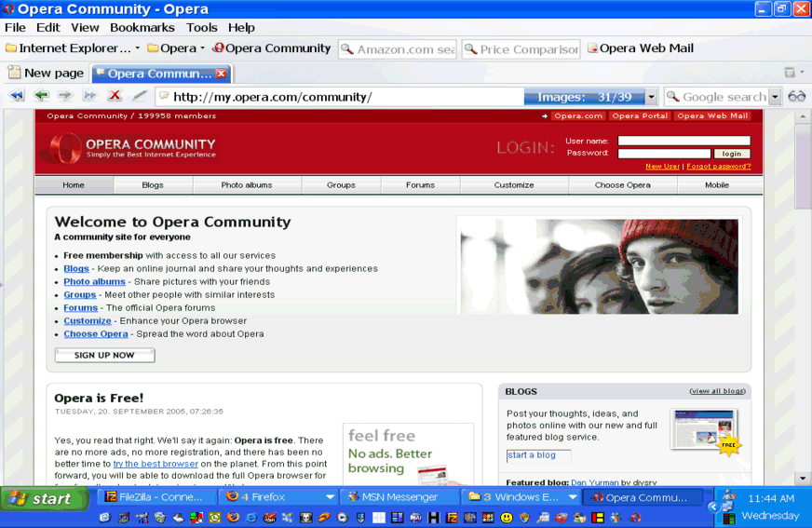The width and height of the screenshot is (812, 528).
Task: Open a New page tab
Action: coord(46,73)
